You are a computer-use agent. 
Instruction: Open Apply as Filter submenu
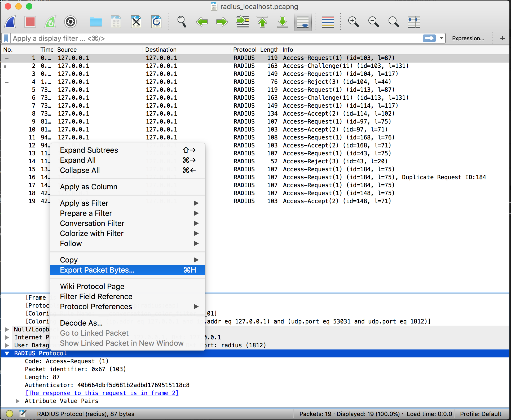point(128,203)
